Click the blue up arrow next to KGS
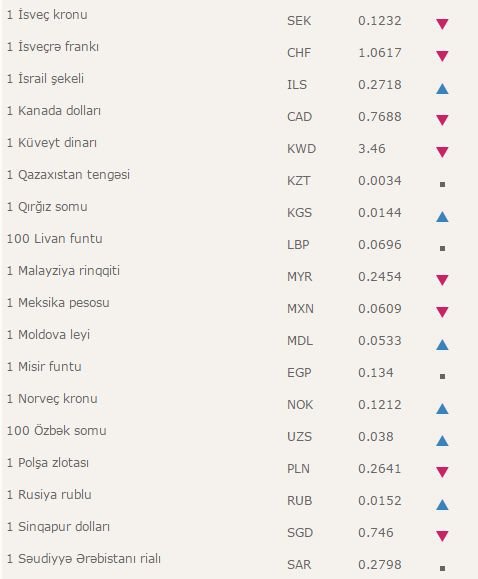Viewport: 478px width, 579px height. [442, 217]
